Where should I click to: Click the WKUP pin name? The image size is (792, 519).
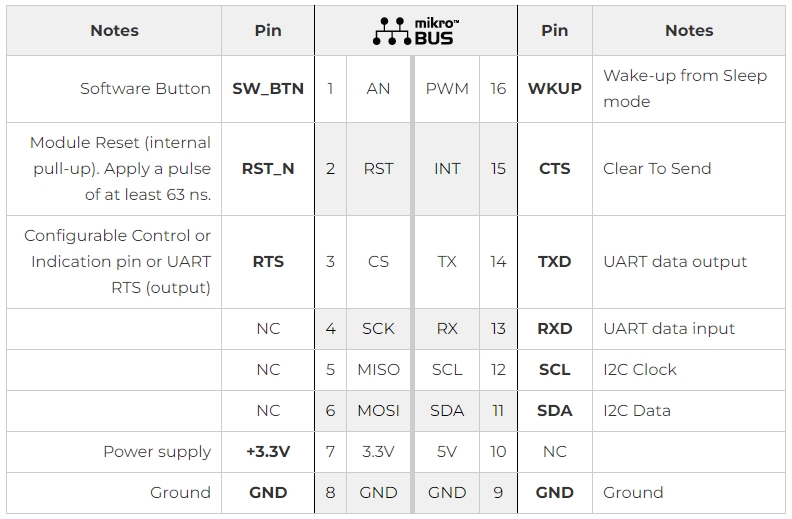554,88
